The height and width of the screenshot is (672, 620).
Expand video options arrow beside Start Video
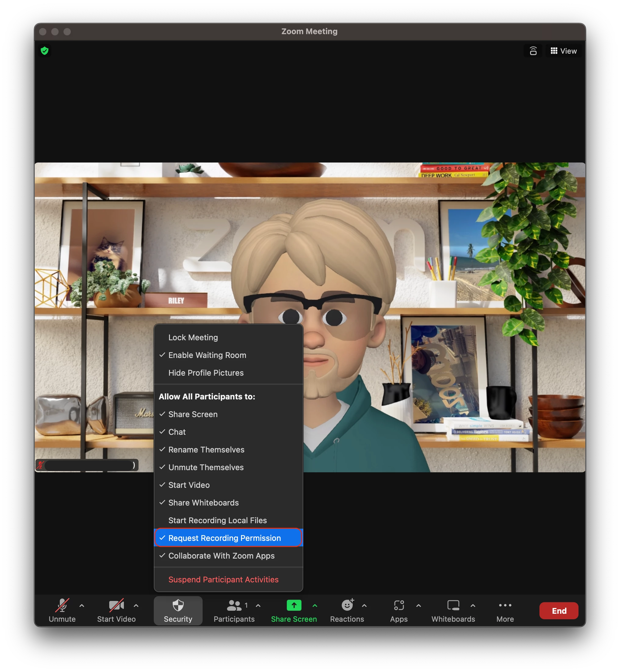point(136,606)
